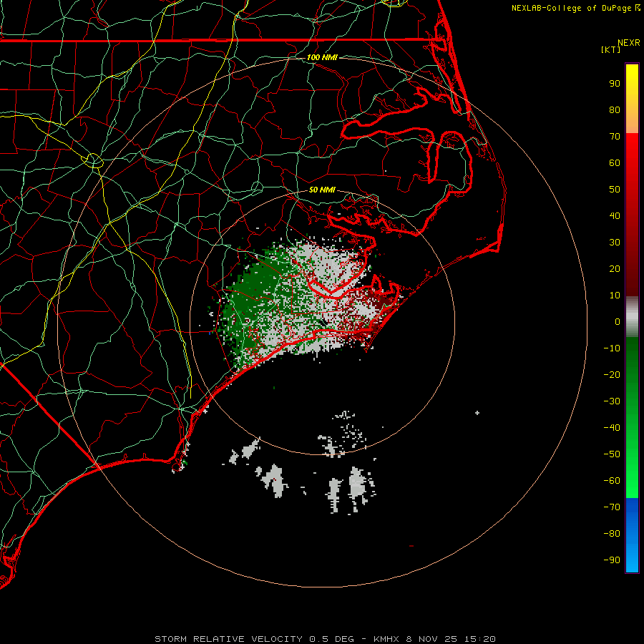Click the -50 scale value
The height and width of the screenshot is (644, 644).
coord(612,454)
